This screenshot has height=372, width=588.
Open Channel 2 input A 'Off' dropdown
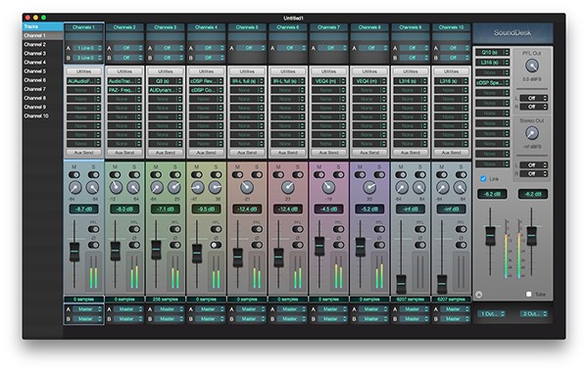[x=128, y=48]
